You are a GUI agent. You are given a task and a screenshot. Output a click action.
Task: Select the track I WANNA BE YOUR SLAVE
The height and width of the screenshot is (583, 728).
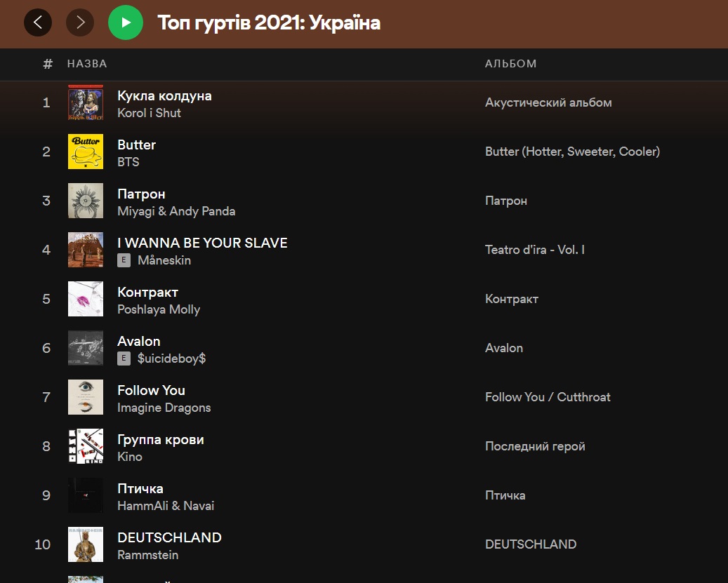click(202, 243)
